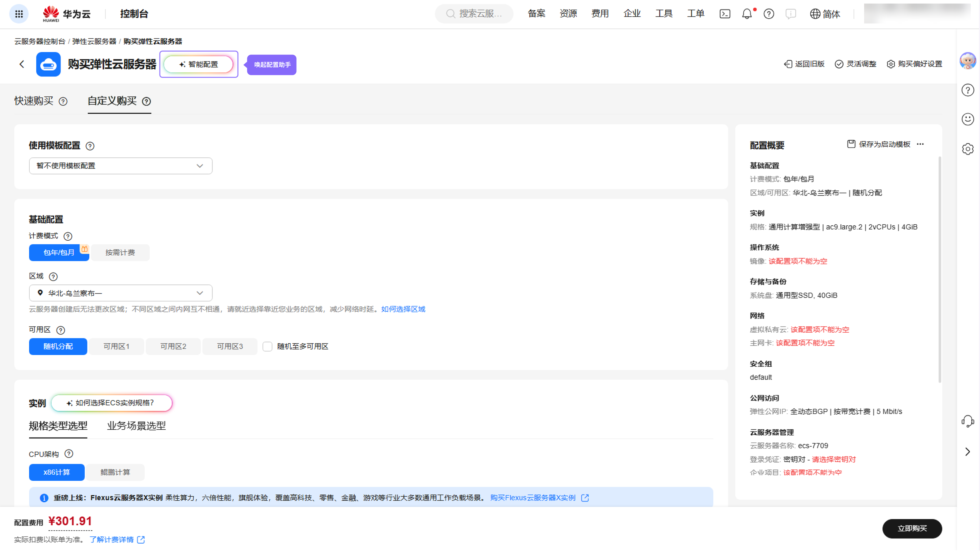980x551 pixels.
Task: Open the feedback message icon in header
Action: (x=790, y=14)
